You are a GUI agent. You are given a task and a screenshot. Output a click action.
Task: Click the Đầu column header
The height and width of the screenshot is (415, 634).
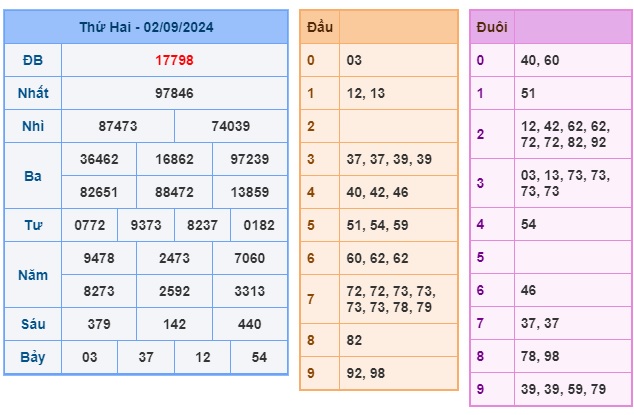point(320,27)
